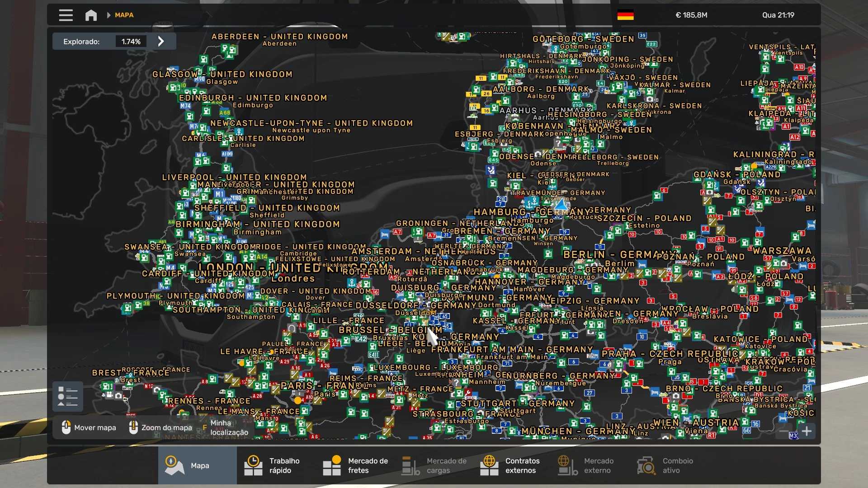Image resolution: width=868 pixels, height=488 pixels.
Task: Go to the home screen icon
Action: pyautogui.click(x=91, y=15)
